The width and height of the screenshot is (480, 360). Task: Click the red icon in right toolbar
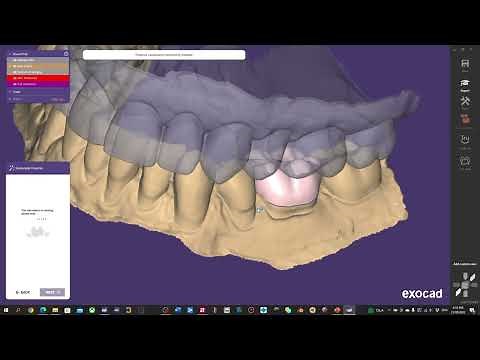click(x=465, y=119)
